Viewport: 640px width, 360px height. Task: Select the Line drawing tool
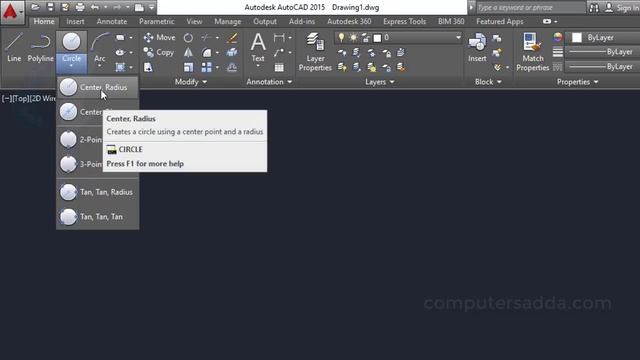pos(14,47)
